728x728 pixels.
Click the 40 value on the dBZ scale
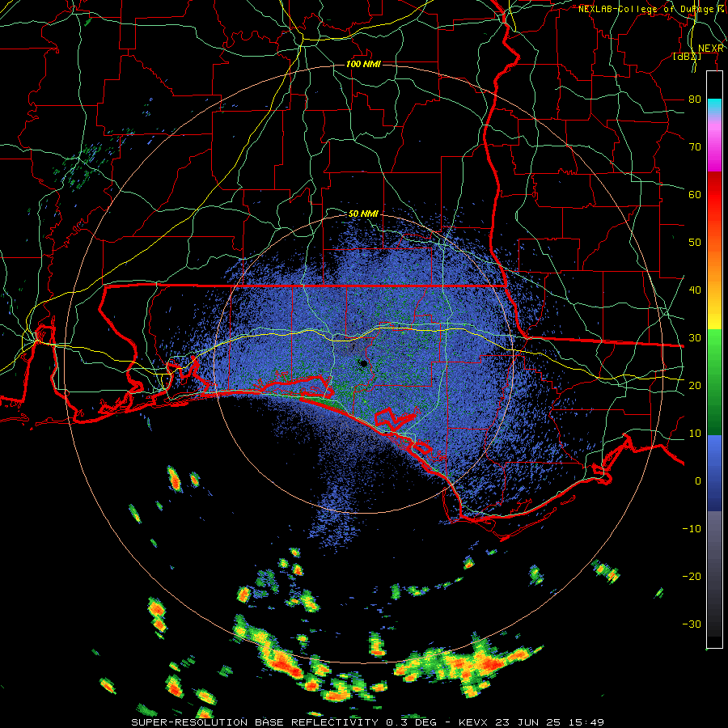[695, 290]
